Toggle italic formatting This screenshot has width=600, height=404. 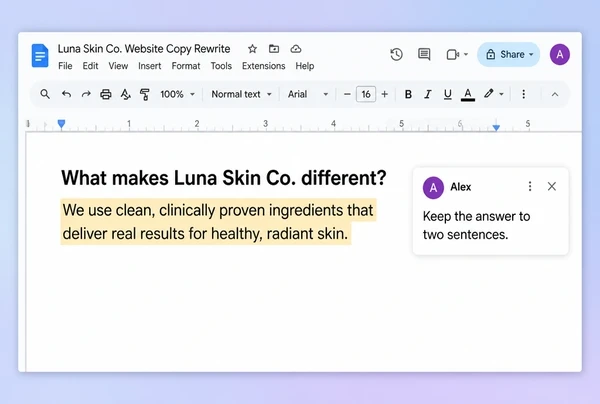tap(428, 94)
